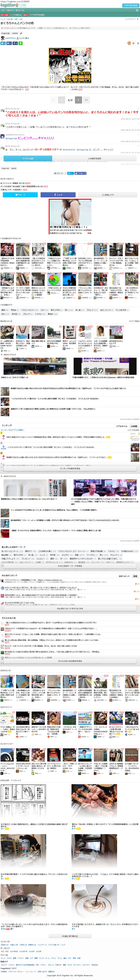This screenshot has height=980, width=140.
Task: Click the small Facebook いいね button
Action: coord(81,173)
